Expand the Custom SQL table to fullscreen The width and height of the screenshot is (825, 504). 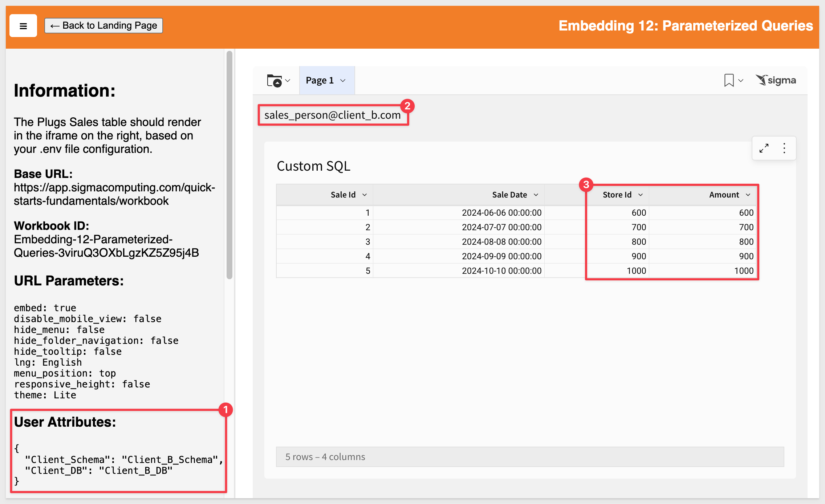[764, 148]
